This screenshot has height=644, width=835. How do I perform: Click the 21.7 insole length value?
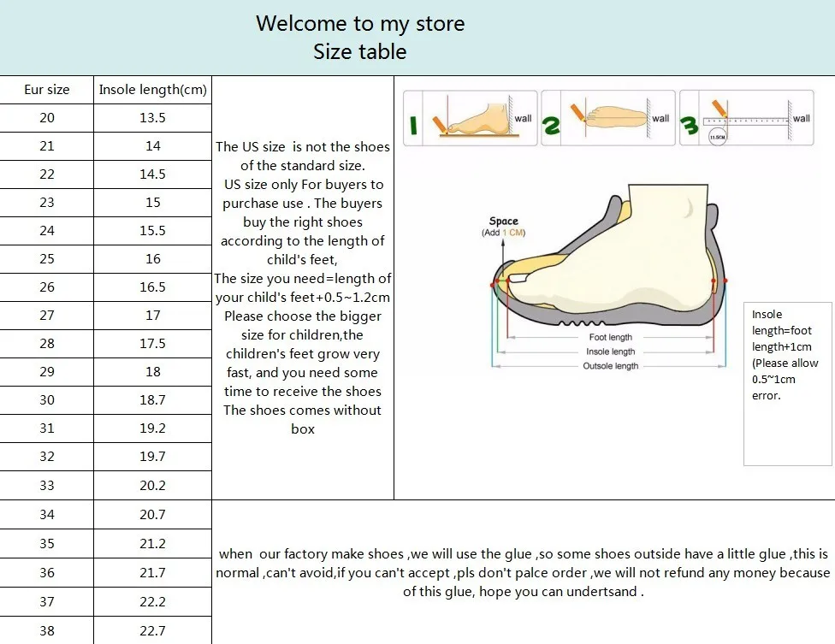(x=153, y=573)
